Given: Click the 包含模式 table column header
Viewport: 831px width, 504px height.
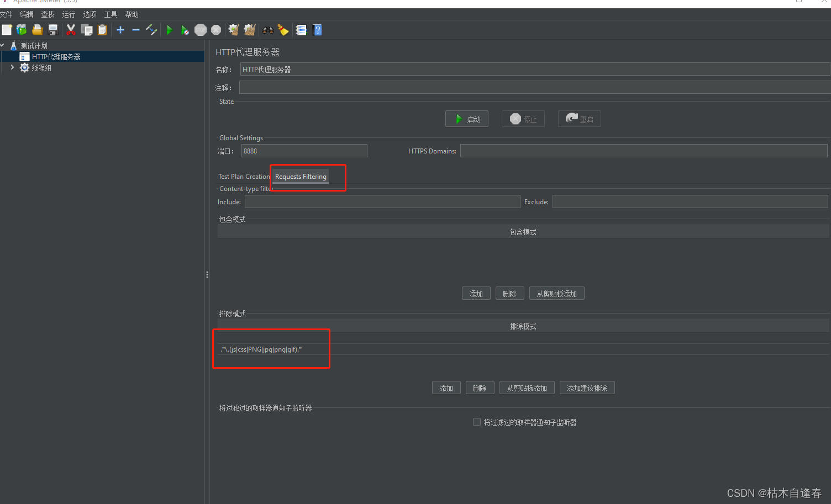Looking at the screenshot, I should pyautogui.click(x=523, y=232).
